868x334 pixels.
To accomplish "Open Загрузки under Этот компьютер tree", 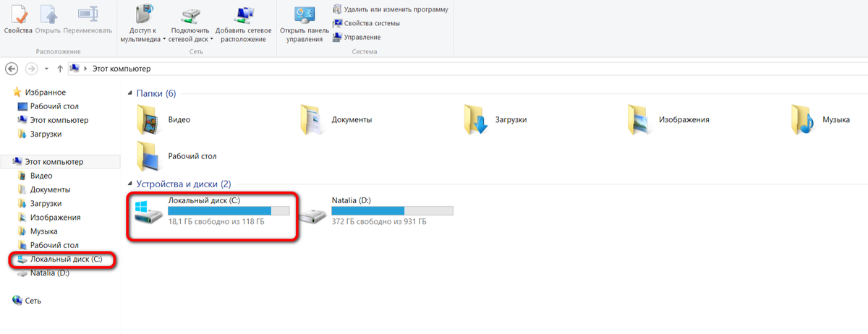I will click(40, 203).
